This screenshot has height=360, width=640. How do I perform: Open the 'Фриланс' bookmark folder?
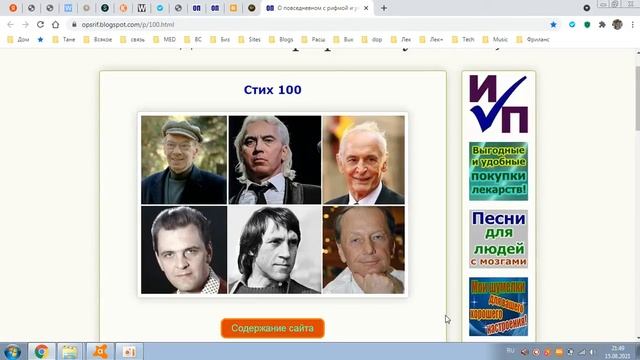pyautogui.click(x=533, y=40)
